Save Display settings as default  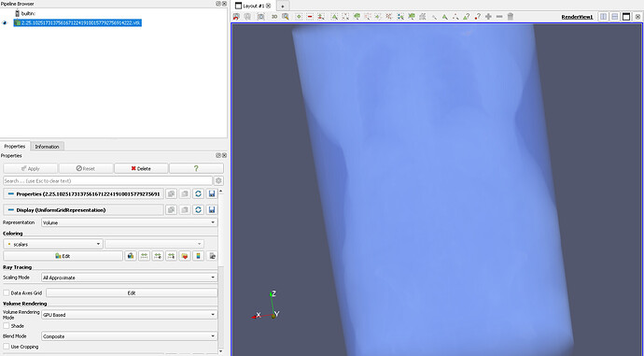click(212, 209)
